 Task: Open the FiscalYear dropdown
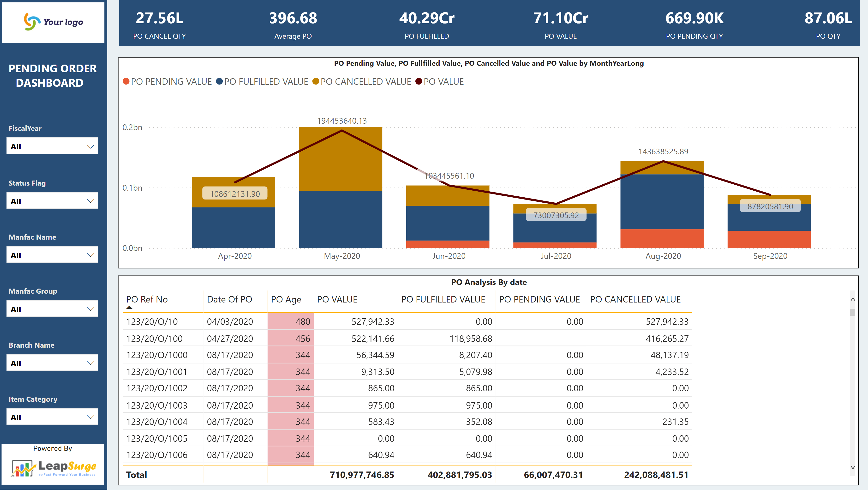pos(90,147)
